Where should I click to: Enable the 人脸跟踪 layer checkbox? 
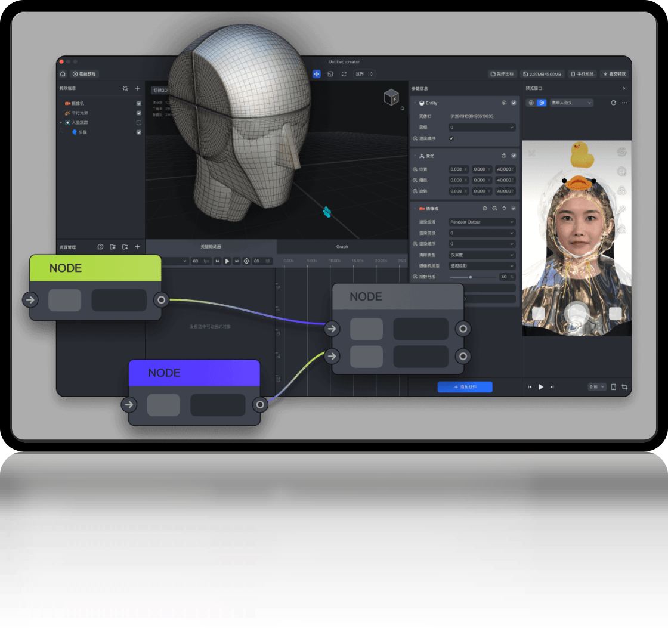[x=139, y=122]
